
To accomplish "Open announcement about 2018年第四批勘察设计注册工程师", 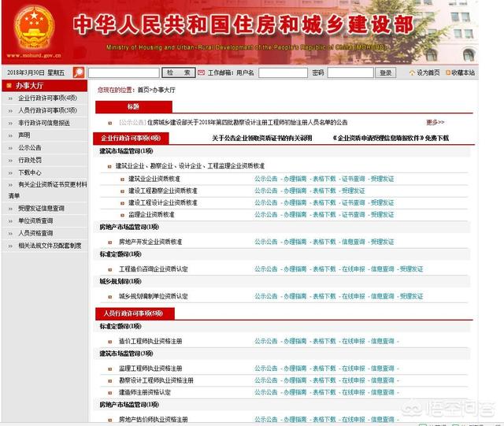I will click(x=247, y=123).
